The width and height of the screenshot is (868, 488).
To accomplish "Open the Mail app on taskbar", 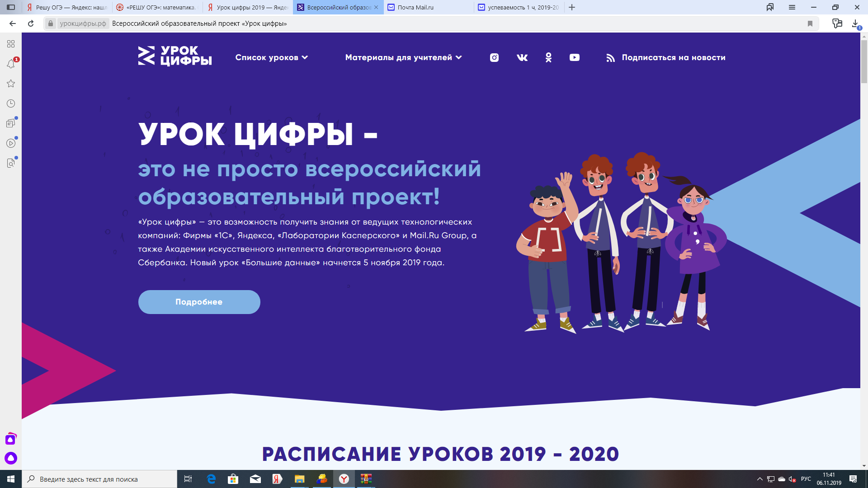I will point(255,479).
